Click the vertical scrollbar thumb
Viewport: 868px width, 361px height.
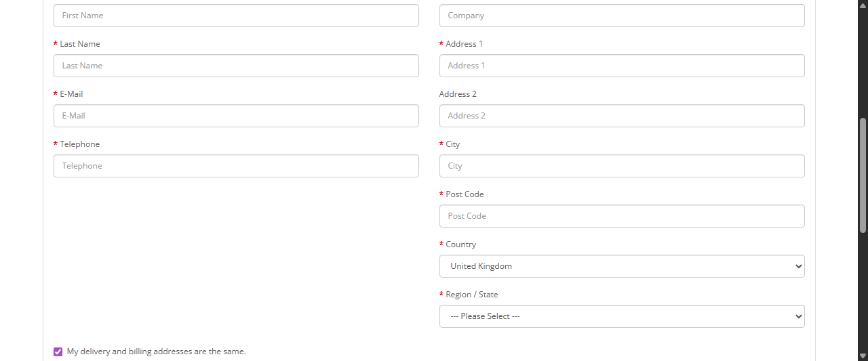(863, 176)
